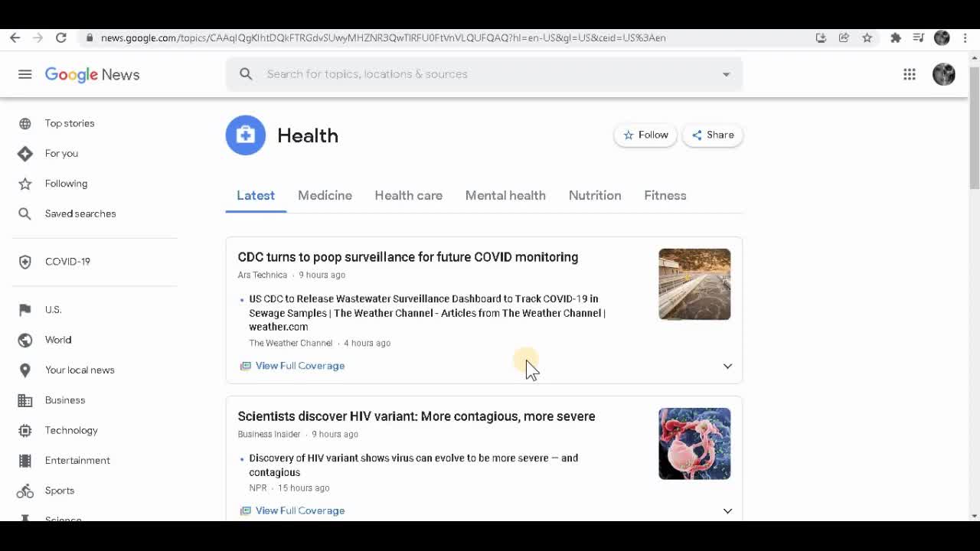Select Your local news in sidebar

[80, 370]
